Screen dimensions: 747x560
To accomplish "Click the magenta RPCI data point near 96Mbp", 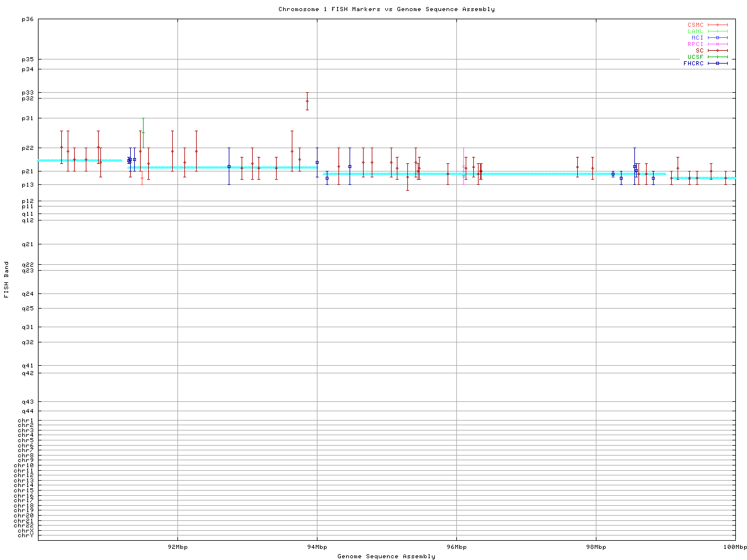I will [463, 167].
